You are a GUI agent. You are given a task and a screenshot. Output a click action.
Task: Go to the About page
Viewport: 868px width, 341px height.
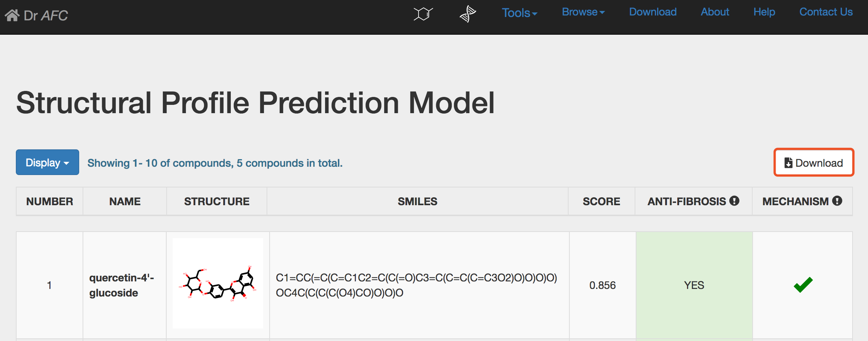point(715,12)
